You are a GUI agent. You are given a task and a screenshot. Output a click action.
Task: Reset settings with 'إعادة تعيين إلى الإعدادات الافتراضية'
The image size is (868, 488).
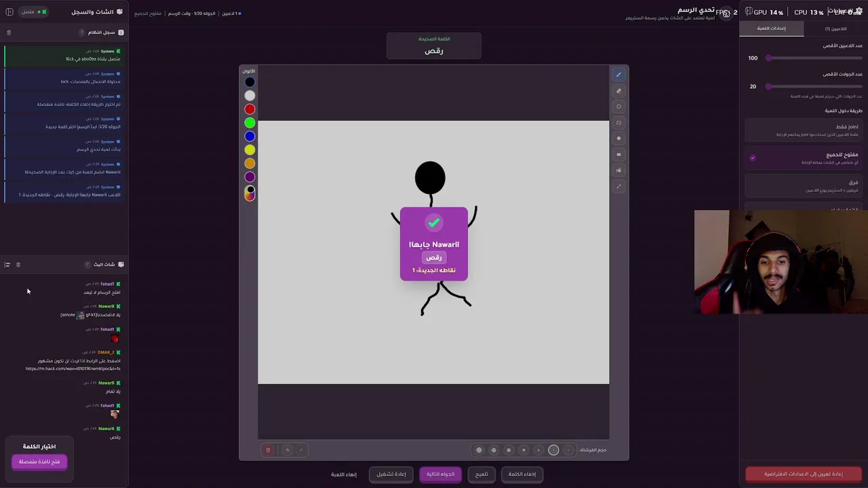[x=804, y=474]
